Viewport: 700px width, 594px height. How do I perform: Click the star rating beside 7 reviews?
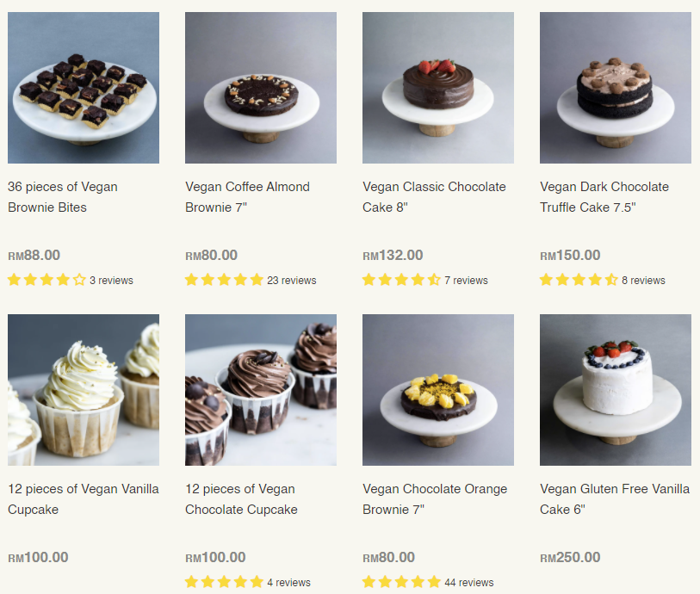coord(401,280)
